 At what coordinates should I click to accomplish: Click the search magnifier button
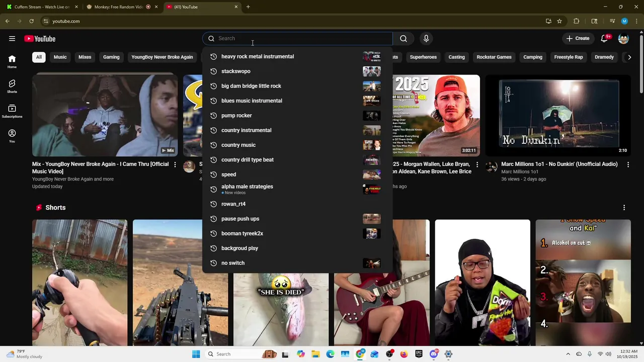tap(404, 39)
